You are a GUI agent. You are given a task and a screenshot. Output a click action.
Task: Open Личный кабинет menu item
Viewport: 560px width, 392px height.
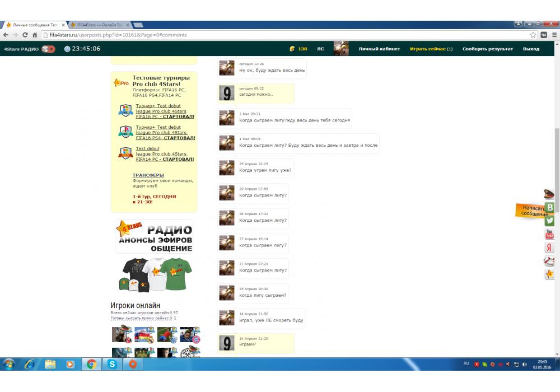click(x=379, y=49)
